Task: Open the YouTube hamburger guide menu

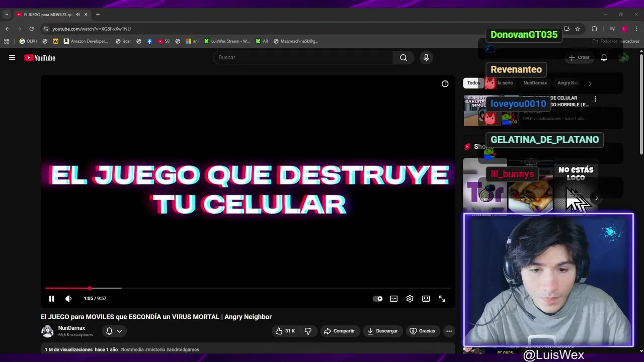Action: [x=12, y=58]
